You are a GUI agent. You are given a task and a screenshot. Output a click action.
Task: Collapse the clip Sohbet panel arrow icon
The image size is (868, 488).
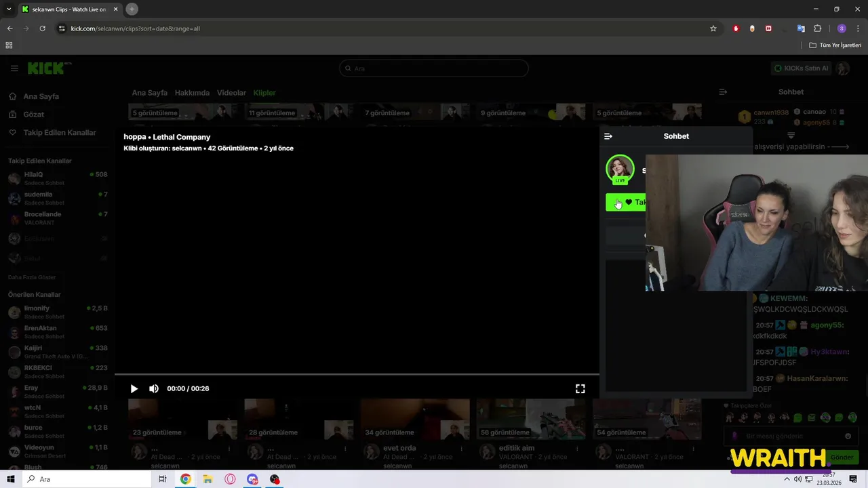(x=608, y=136)
